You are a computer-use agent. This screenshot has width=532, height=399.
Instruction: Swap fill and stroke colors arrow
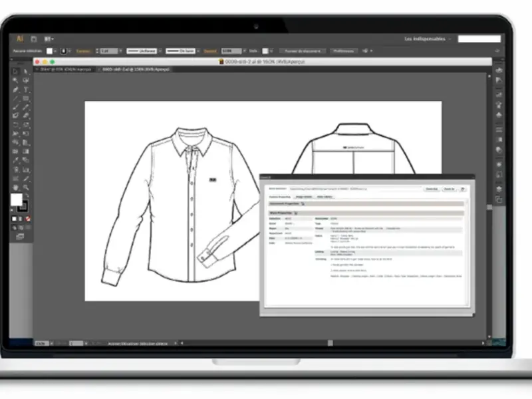[x=27, y=195]
